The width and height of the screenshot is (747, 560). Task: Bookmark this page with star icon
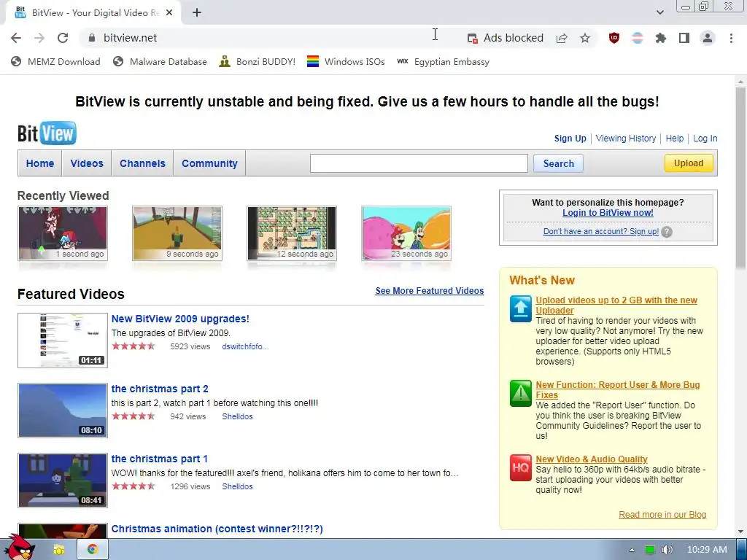(x=585, y=38)
